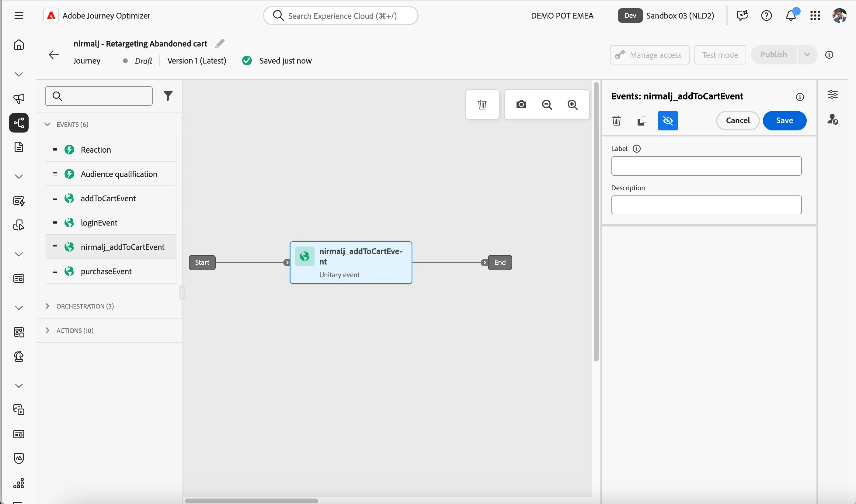
Task: Select the nirmalj_addToCartEvent node on canvas
Action: point(351,263)
